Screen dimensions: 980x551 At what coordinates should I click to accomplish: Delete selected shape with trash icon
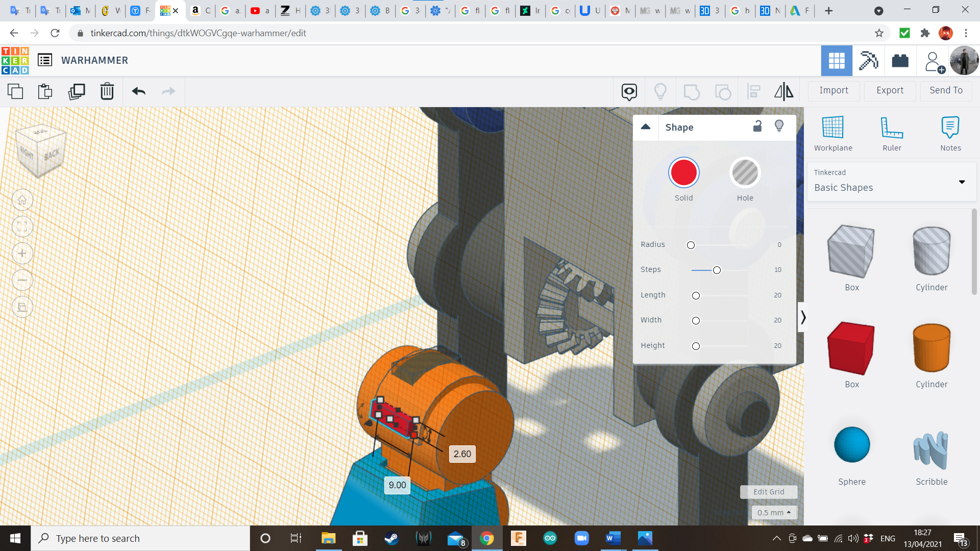(x=107, y=91)
